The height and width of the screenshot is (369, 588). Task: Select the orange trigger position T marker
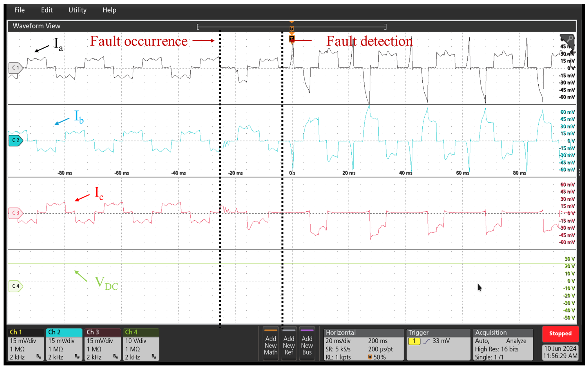(x=292, y=38)
